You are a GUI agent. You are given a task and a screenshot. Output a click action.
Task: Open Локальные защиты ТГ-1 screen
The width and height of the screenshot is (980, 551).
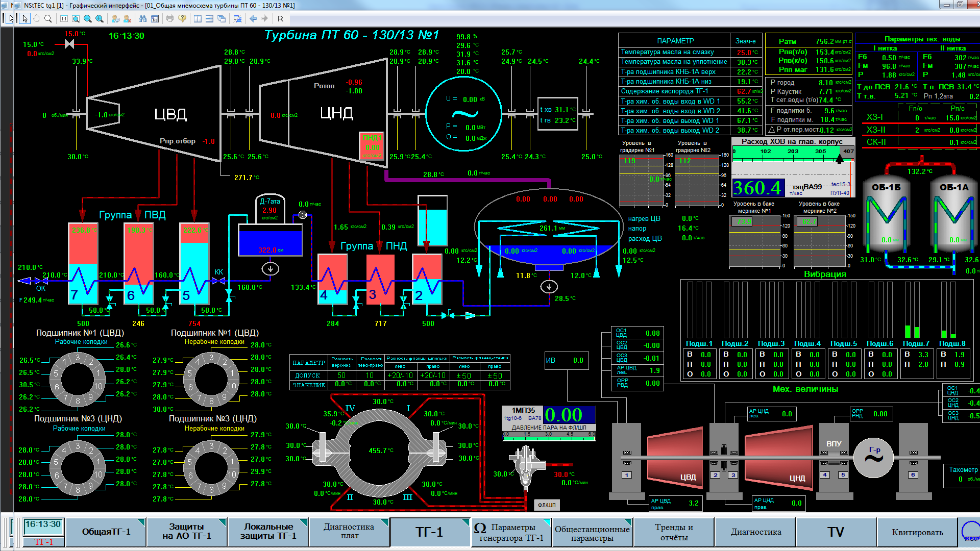coord(268,532)
